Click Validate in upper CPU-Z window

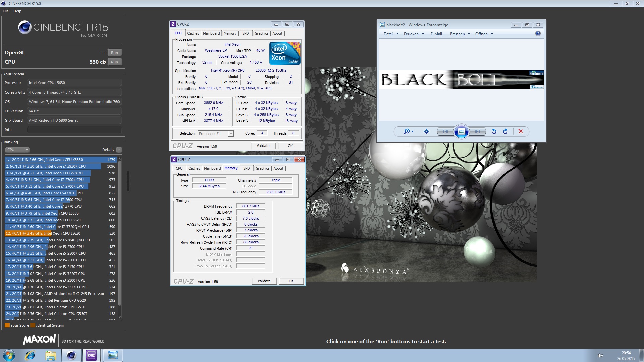click(263, 146)
